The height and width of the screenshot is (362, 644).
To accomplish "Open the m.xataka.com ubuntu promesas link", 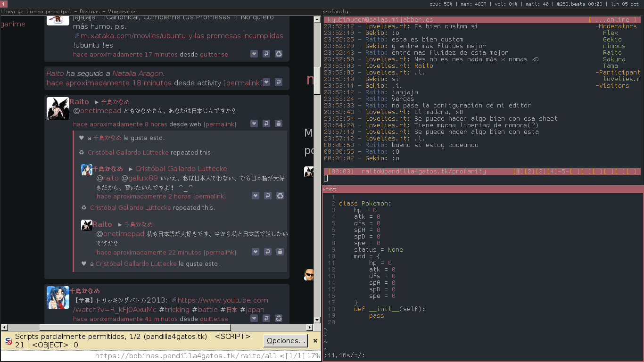I will point(182,36).
